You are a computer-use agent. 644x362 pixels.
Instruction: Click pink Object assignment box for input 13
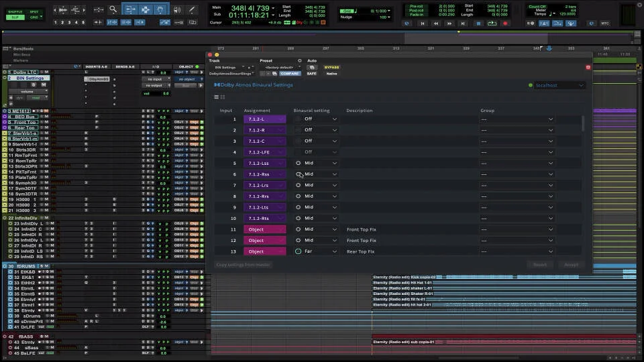[x=264, y=251]
